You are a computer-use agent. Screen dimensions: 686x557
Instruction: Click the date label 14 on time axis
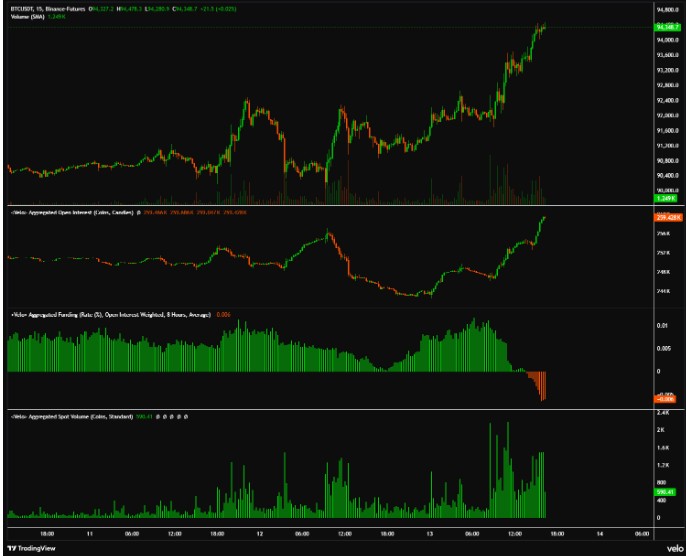pyautogui.click(x=601, y=535)
